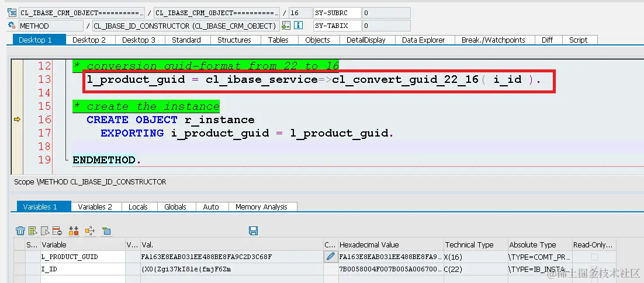This screenshot has width=644, height=283.
Task: Click the SY-SUBRC field
Action: 337,13
